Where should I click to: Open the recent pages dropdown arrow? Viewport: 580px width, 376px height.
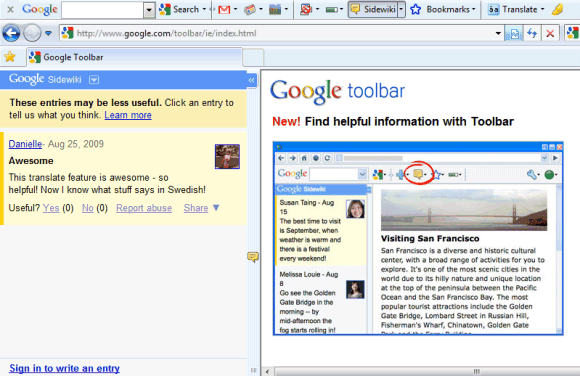click(48, 33)
